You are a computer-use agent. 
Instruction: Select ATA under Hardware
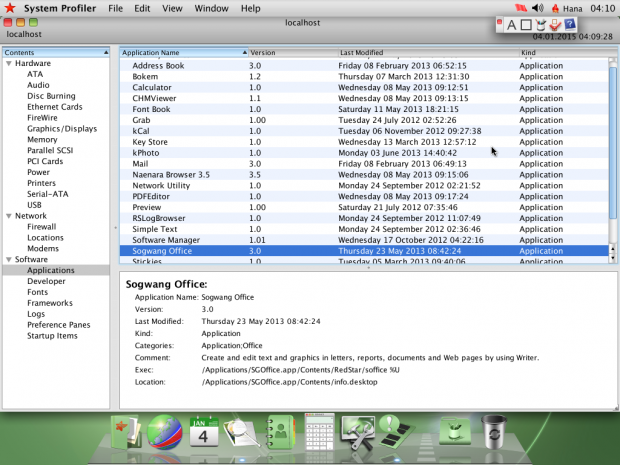point(35,74)
